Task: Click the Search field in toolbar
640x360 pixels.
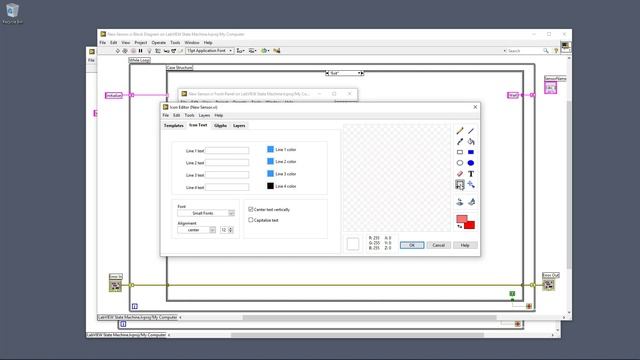Action: click(524, 51)
